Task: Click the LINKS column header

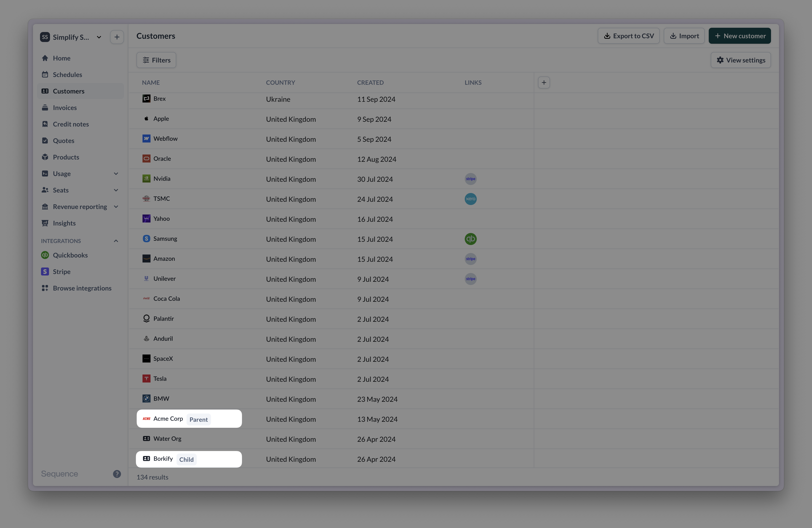Action: 473,82
